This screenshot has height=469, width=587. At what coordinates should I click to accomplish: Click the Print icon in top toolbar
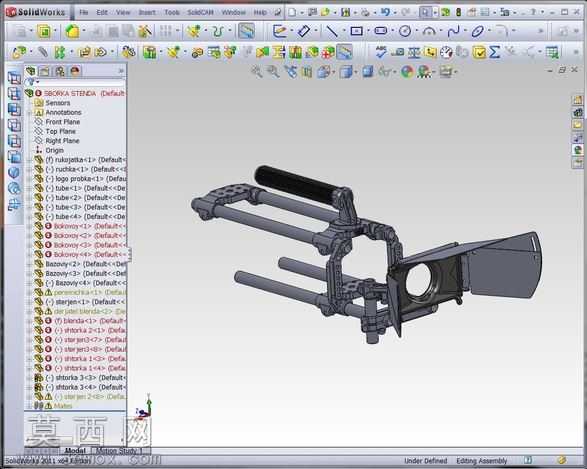click(365, 12)
